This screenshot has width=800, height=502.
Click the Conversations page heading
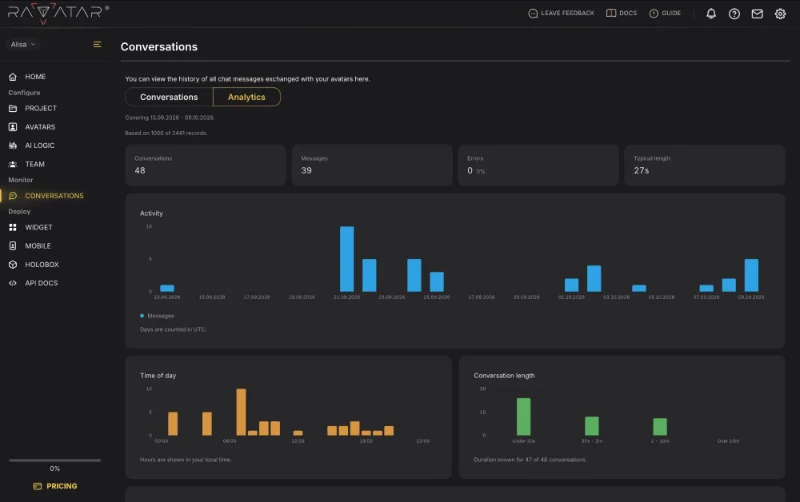[159, 47]
